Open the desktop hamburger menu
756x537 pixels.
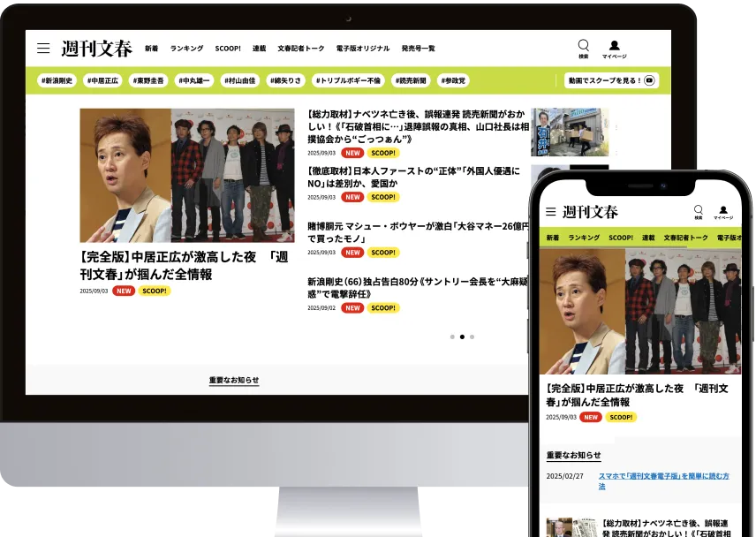click(x=42, y=49)
